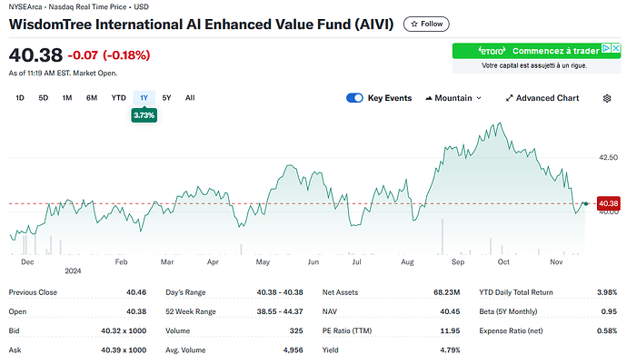Click the YTD Daily Total Return value 3.98%
The image size is (627, 364).
[607, 292]
